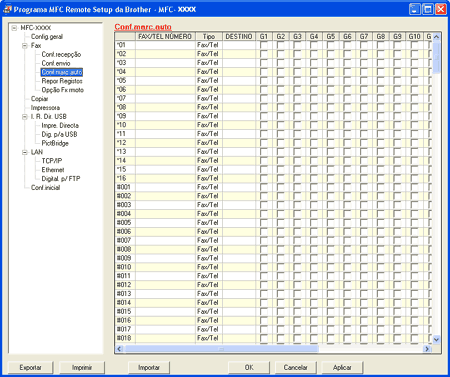
Task: Open Digital. p/ FTP tree item
Action: (61, 179)
